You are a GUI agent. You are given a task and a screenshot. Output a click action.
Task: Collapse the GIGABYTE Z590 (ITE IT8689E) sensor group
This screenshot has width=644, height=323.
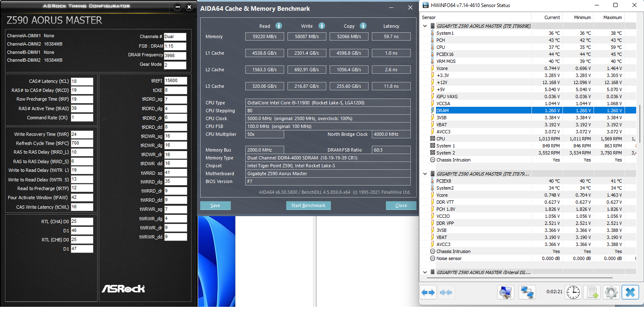(425, 26)
